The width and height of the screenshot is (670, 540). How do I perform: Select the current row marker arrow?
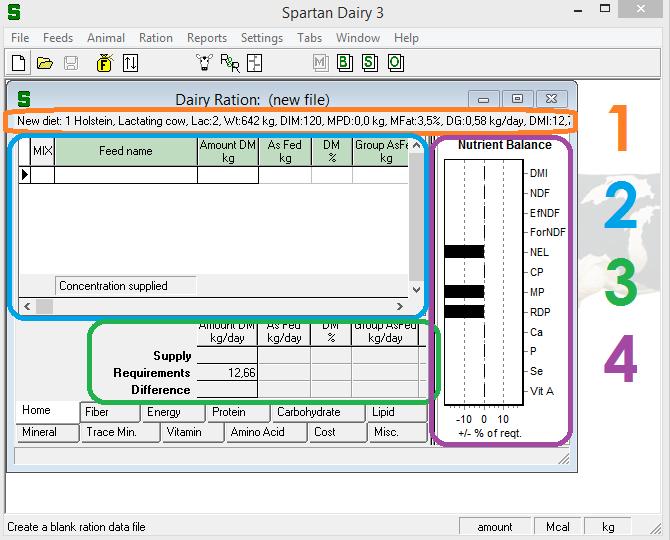tap(25, 175)
